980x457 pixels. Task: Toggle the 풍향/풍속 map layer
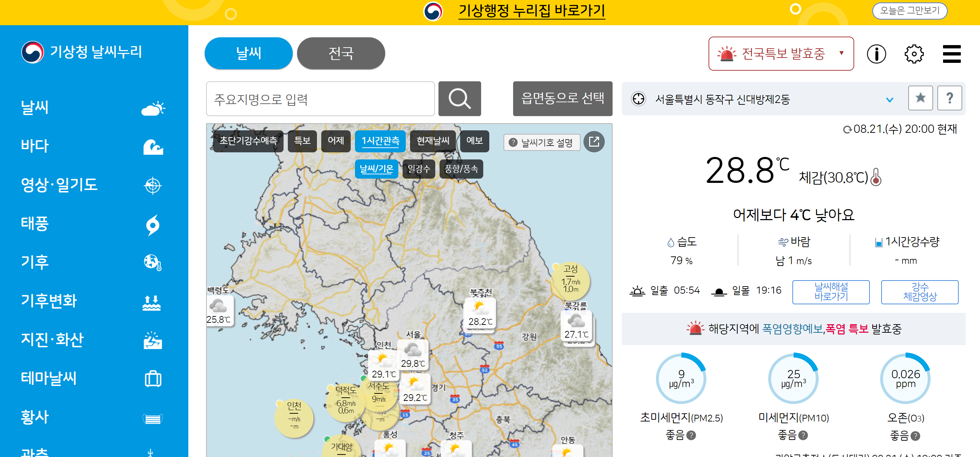click(x=461, y=169)
